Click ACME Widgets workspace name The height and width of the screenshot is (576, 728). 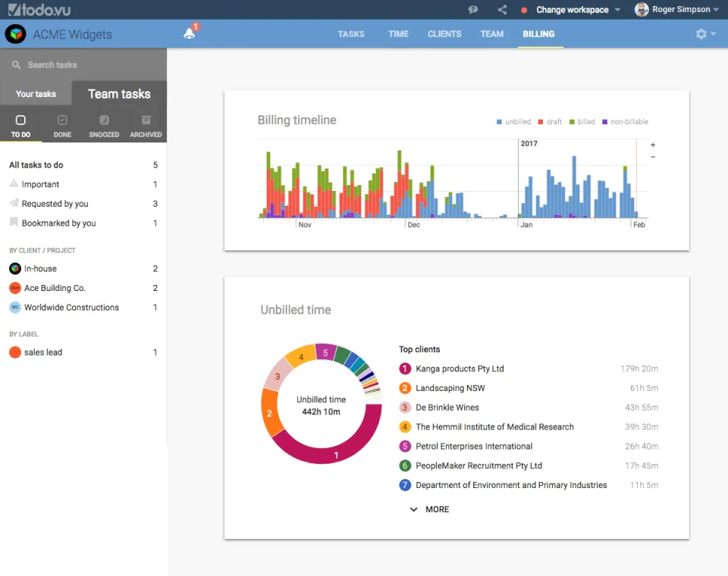(73, 34)
